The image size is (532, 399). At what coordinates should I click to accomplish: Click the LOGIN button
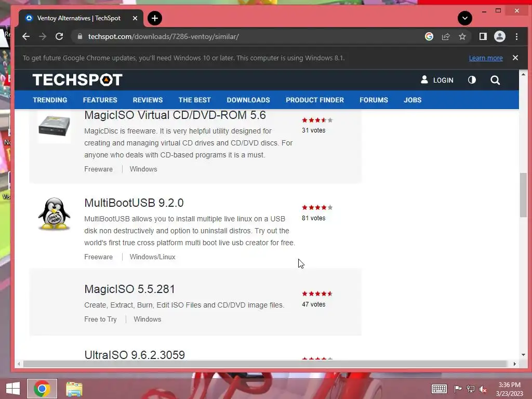437,80
